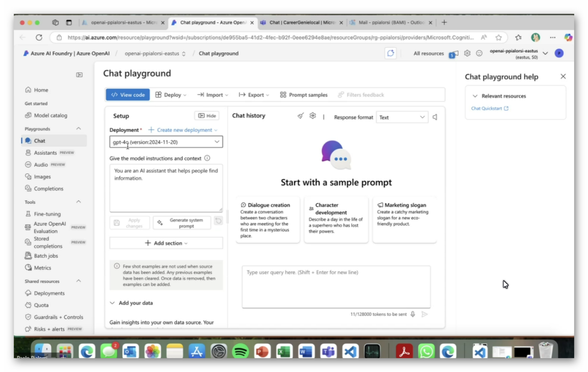
Task: Click the refresh icon in the header bar
Action: 390,53
